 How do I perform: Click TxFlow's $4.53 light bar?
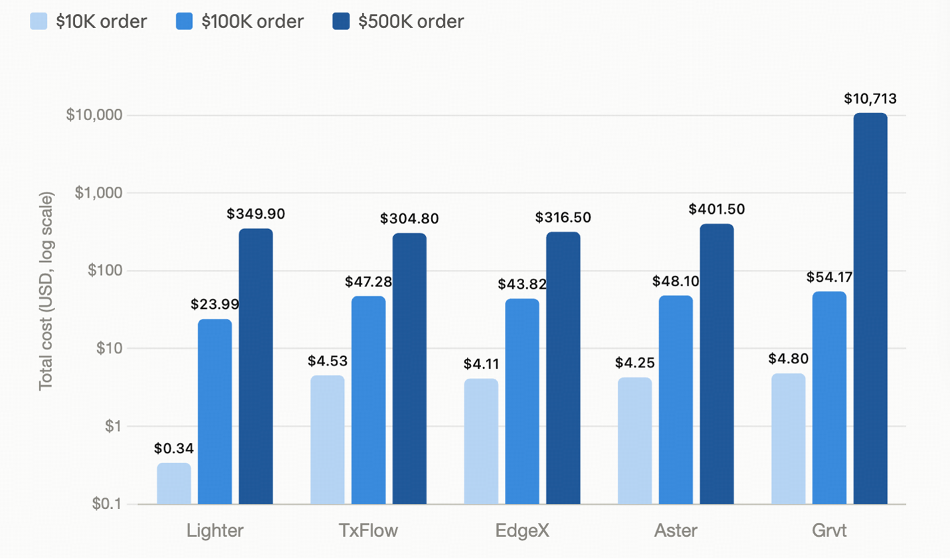[328, 440]
